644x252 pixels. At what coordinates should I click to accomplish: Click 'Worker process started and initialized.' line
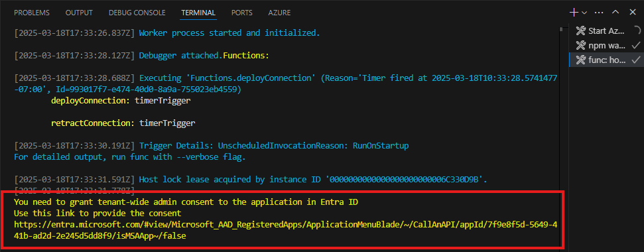pyautogui.click(x=229, y=33)
